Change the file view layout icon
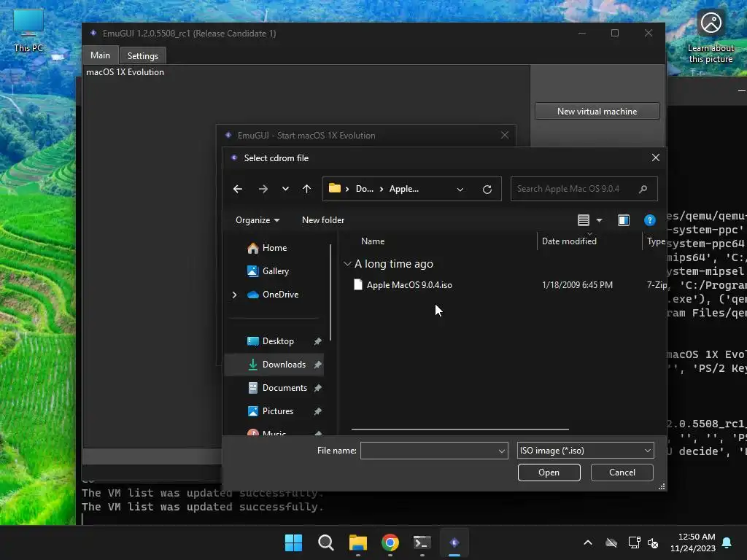Image resolution: width=747 pixels, height=560 pixels. coord(584,220)
